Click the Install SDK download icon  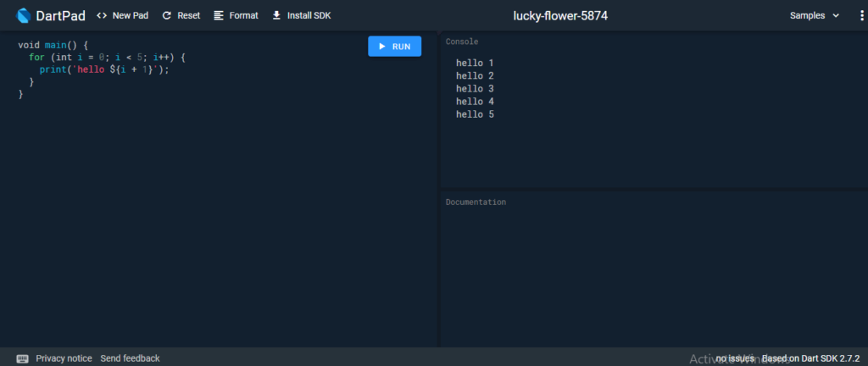pyautogui.click(x=276, y=15)
